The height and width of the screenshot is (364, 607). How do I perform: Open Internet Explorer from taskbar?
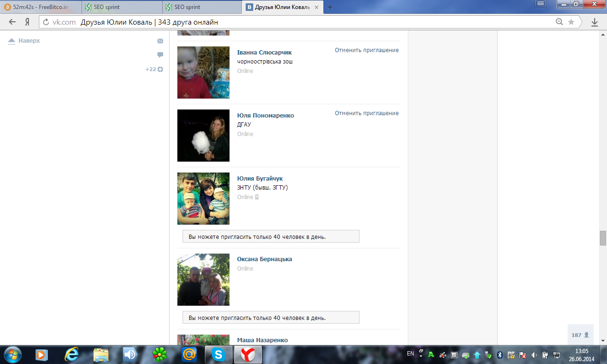pos(72,355)
